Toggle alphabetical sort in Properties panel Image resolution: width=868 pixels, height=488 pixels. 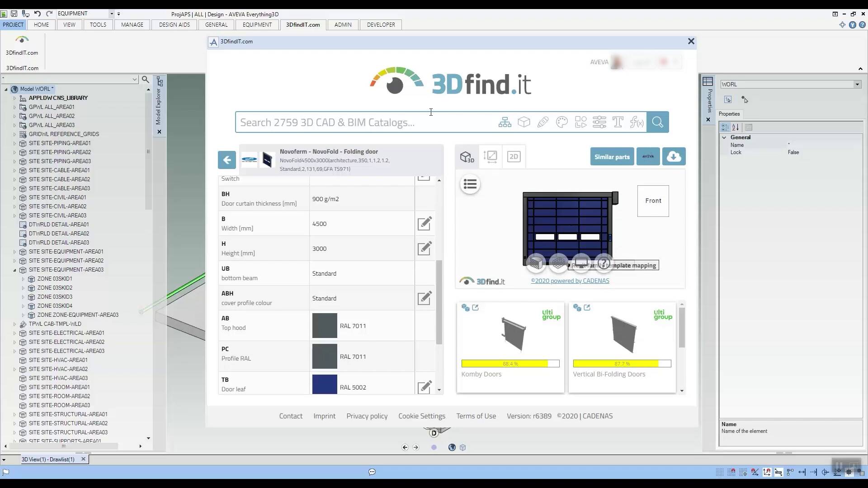point(736,127)
